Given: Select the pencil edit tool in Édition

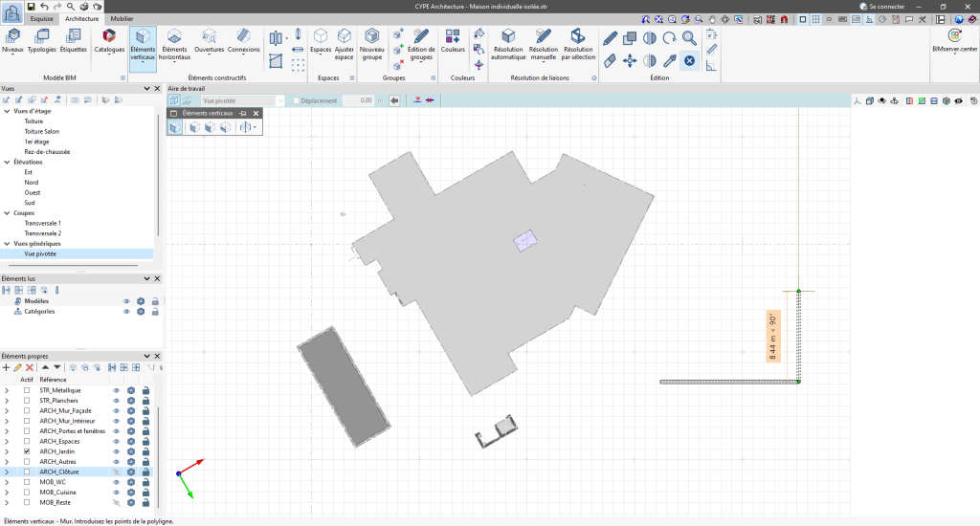Looking at the screenshot, I should click(x=611, y=38).
